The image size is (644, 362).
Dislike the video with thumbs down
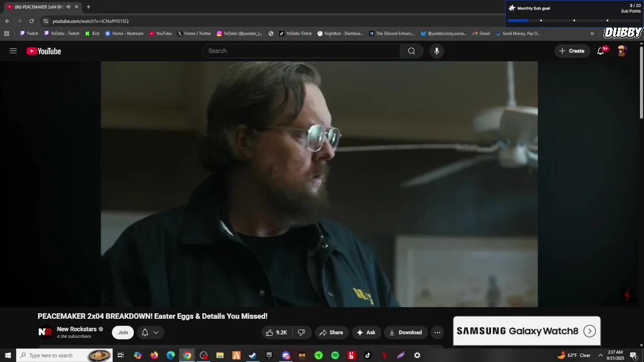click(x=301, y=332)
